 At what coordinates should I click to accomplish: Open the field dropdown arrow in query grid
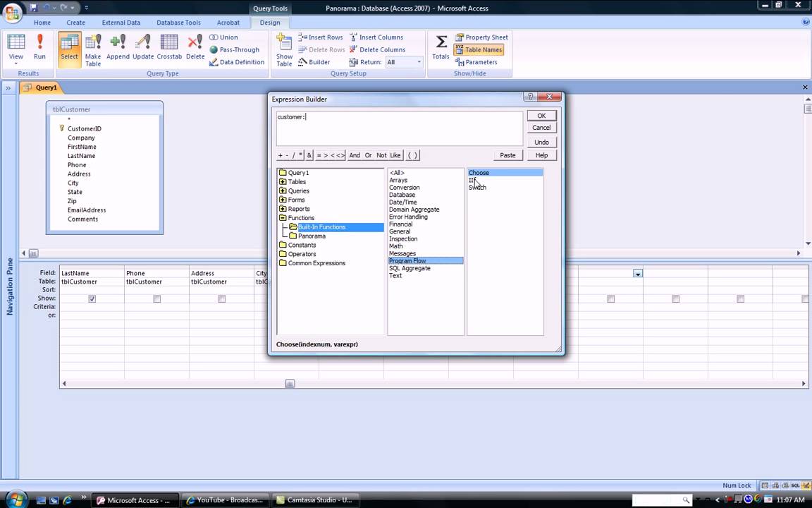pos(637,273)
